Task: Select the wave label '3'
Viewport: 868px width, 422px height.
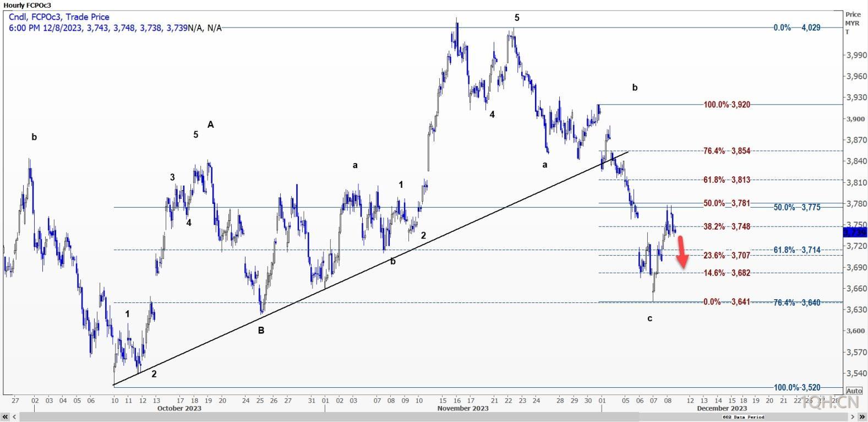Action: (x=172, y=177)
